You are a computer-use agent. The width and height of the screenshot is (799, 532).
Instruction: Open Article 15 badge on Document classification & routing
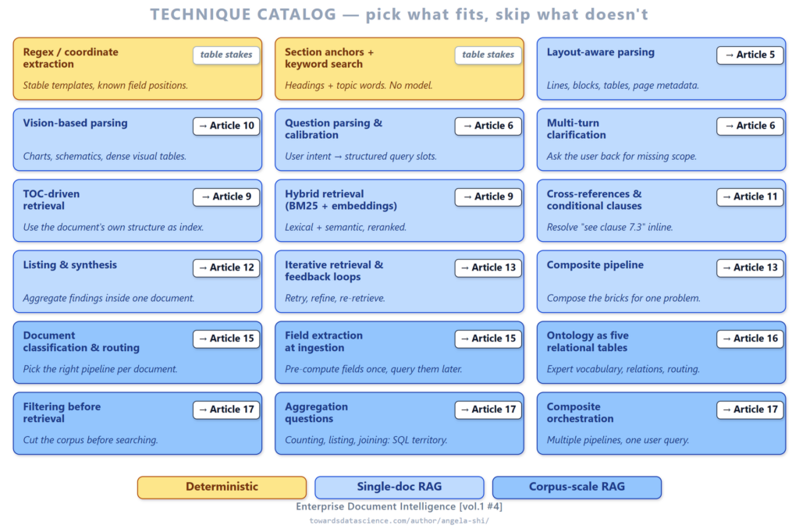click(226, 338)
